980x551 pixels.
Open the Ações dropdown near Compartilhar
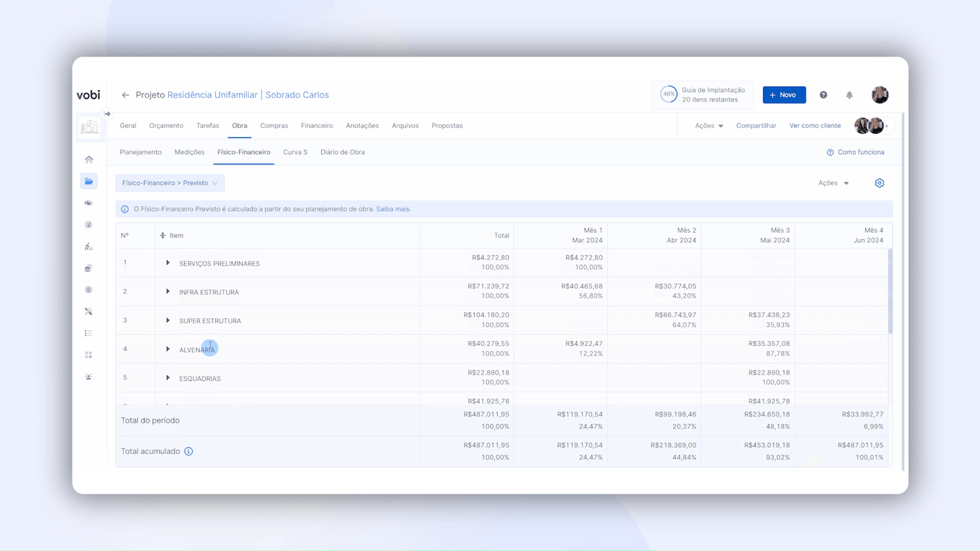[709, 126]
